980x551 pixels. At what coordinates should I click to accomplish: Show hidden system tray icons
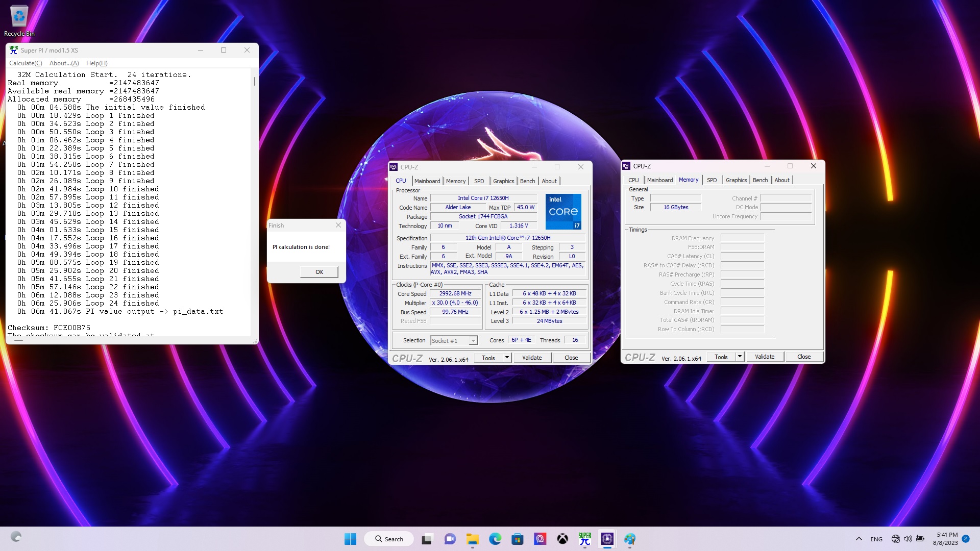(x=859, y=539)
